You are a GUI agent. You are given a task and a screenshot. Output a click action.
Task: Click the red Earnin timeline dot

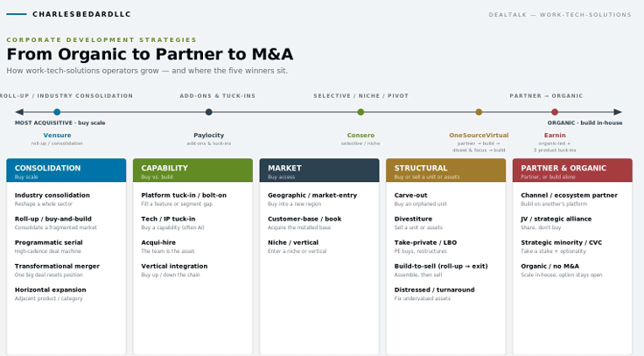click(x=555, y=112)
